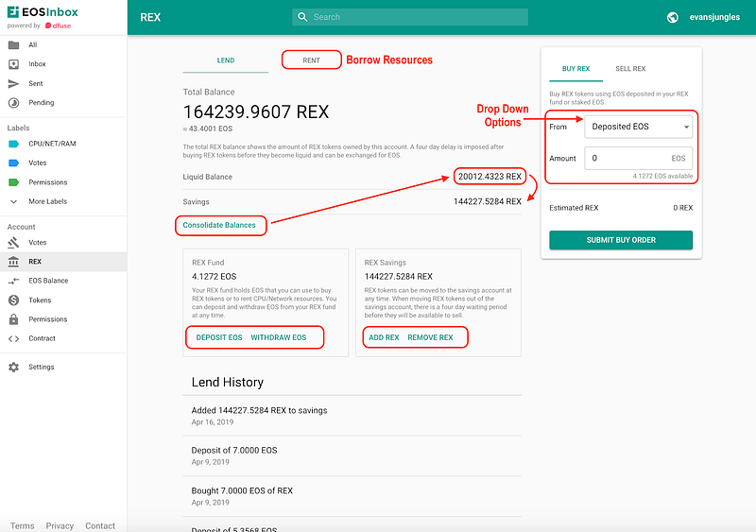This screenshot has height=532, width=756.
Task: Expand More Labels chevron
Action: pyautogui.click(x=13, y=201)
